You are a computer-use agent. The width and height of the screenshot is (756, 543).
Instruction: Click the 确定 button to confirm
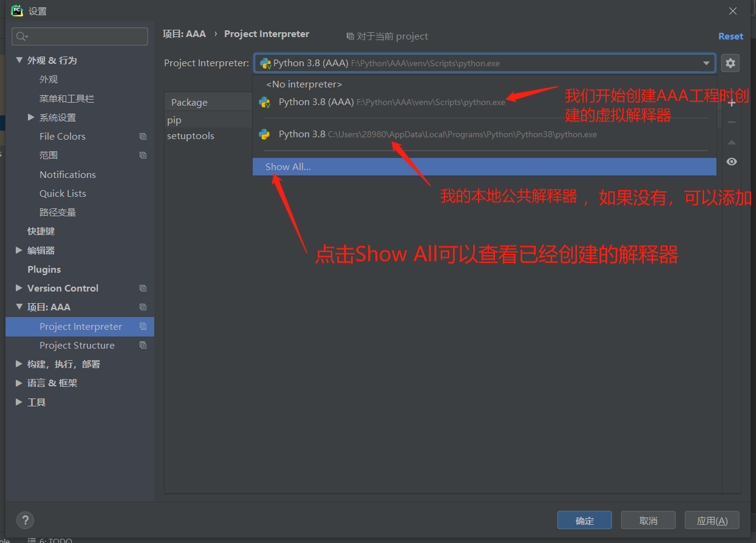point(584,520)
